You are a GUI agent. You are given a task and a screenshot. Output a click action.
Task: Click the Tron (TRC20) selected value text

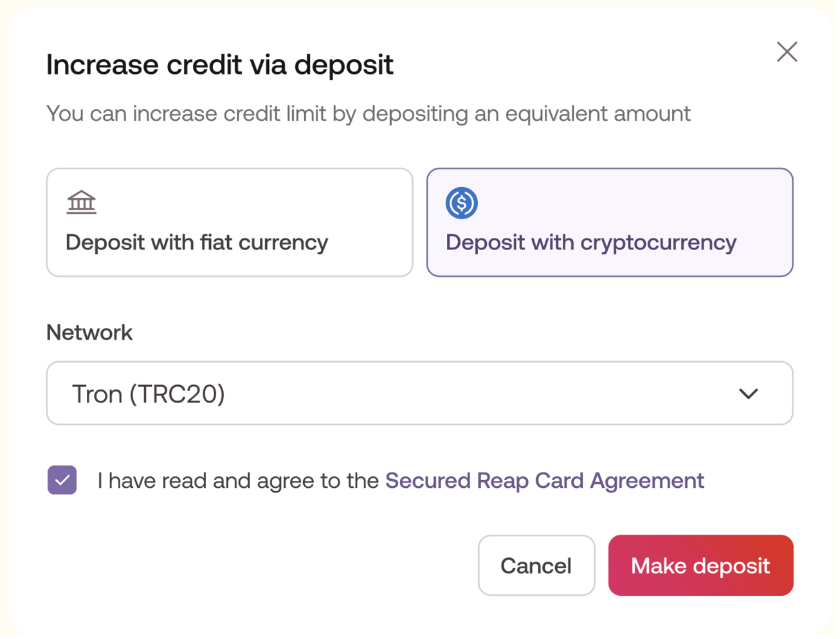[x=149, y=394]
